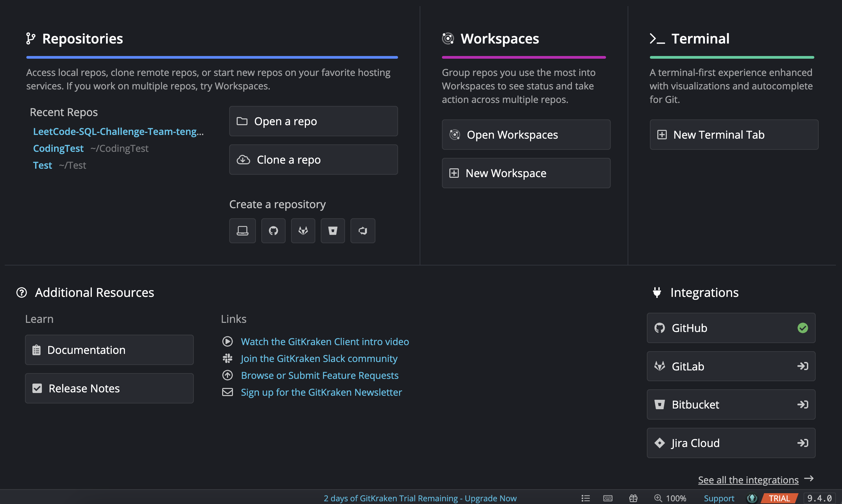Click the zoom magnifier icon at 100%
842x504 pixels.
pyautogui.click(x=658, y=498)
